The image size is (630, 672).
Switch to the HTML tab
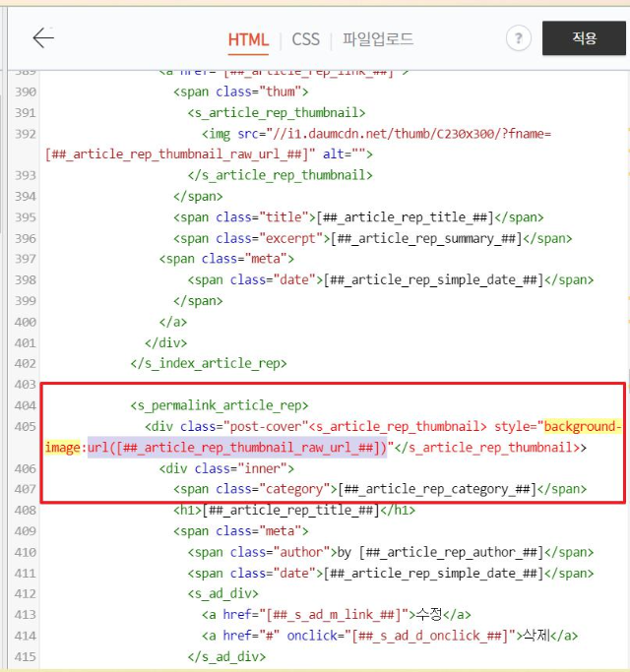(248, 39)
